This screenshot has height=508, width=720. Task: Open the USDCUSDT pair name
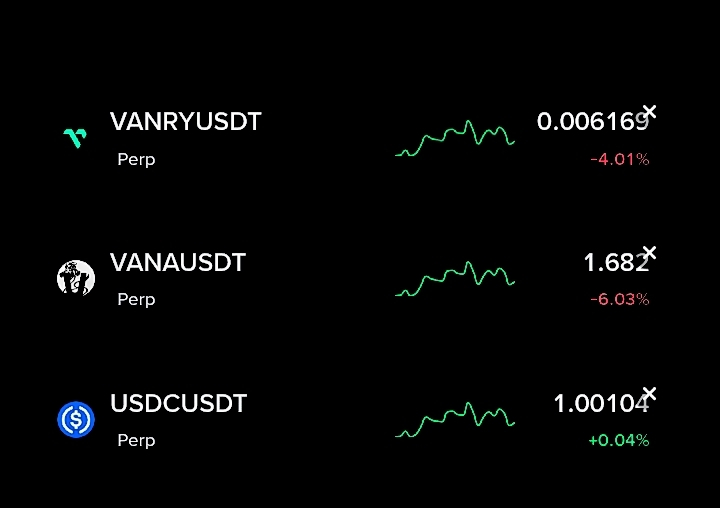[178, 404]
